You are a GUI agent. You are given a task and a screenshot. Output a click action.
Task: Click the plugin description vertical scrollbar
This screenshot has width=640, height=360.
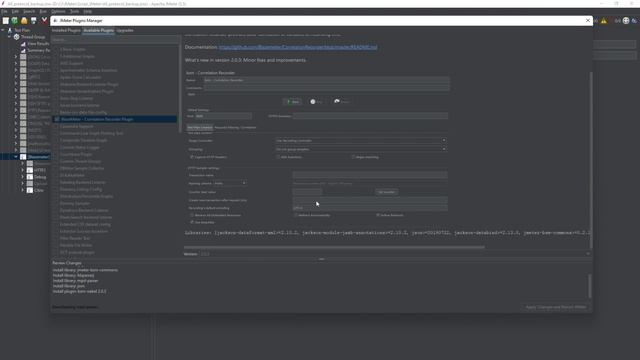pos(591,160)
